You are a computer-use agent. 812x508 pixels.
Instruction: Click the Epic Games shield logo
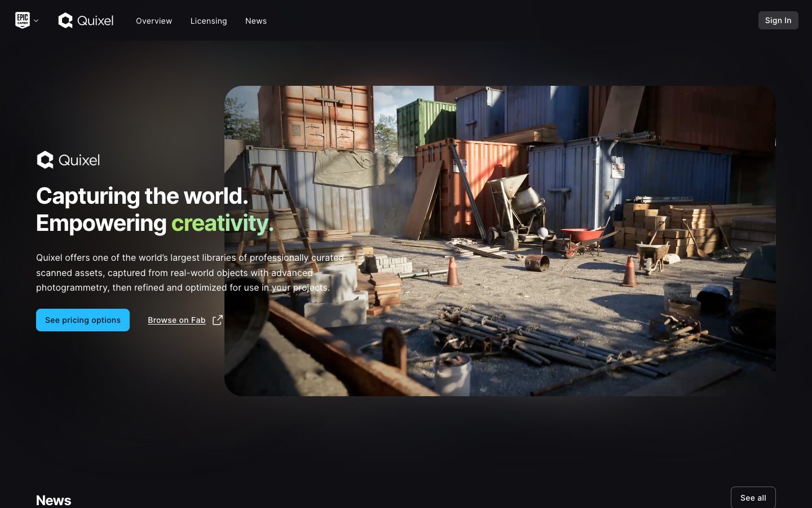tap(23, 20)
